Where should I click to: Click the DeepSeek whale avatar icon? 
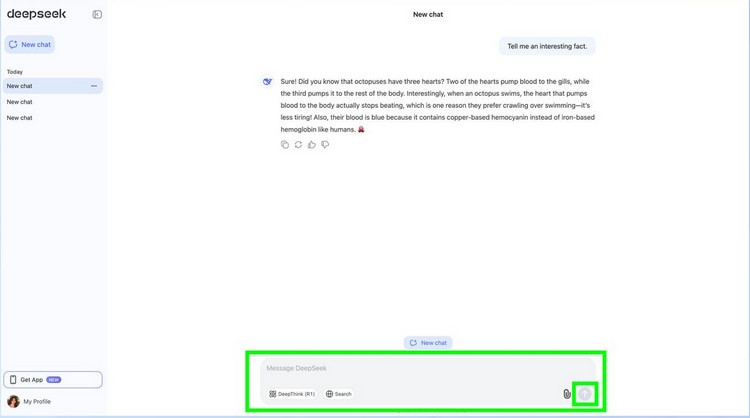click(267, 81)
